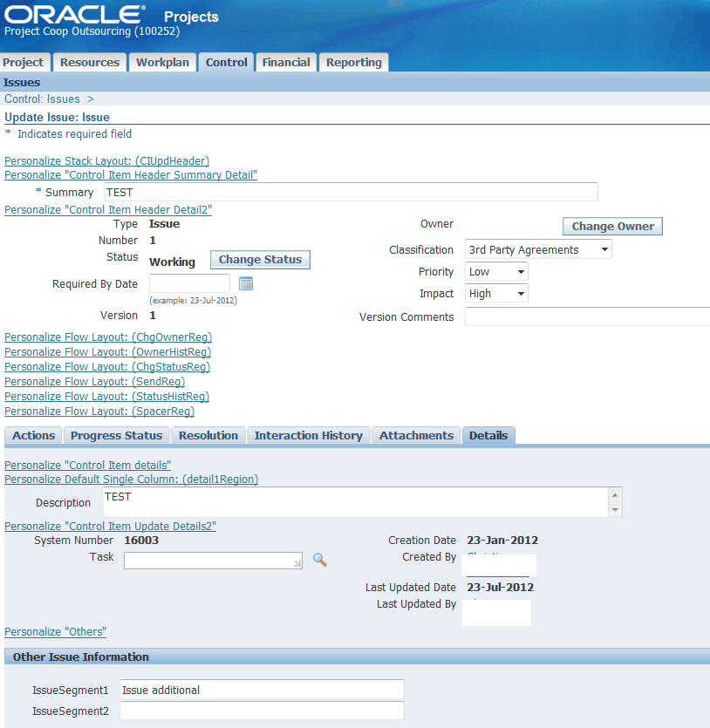
Task: Click the Change Status button
Action: [x=259, y=259]
